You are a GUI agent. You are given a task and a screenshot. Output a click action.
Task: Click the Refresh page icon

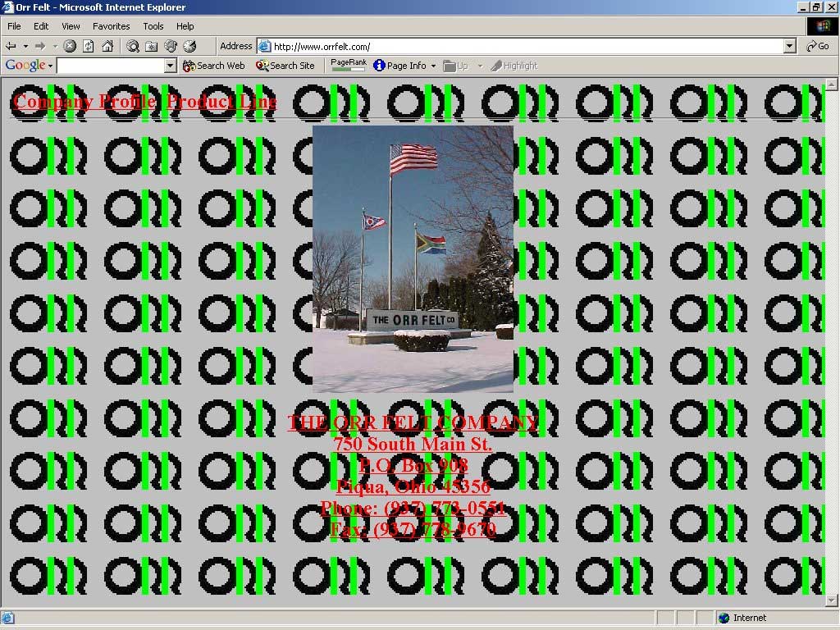tap(89, 47)
